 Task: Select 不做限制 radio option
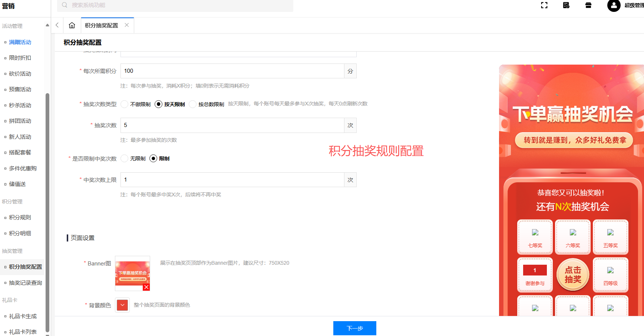[125, 104]
